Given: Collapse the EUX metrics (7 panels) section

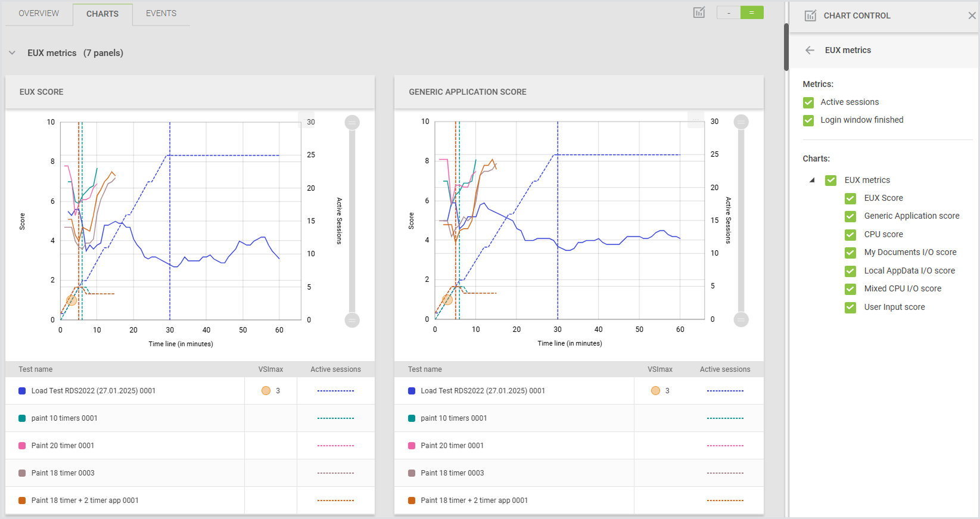Looking at the screenshot, I should click(12, 53).
